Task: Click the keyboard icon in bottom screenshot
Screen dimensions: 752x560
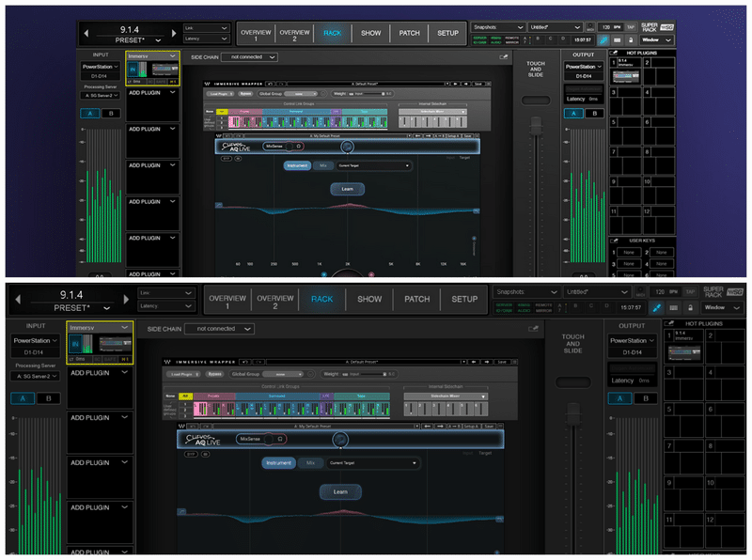Action: [674, 307]
